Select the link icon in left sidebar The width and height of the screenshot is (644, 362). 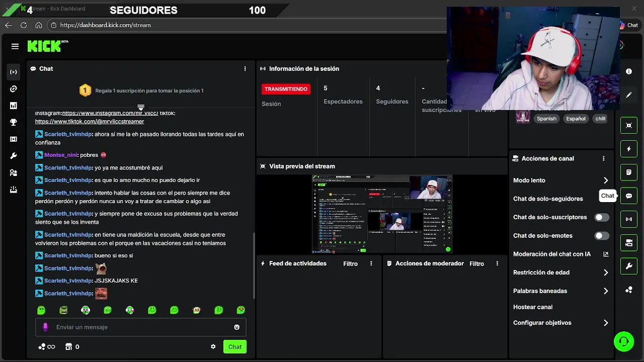tap(14, 89)
